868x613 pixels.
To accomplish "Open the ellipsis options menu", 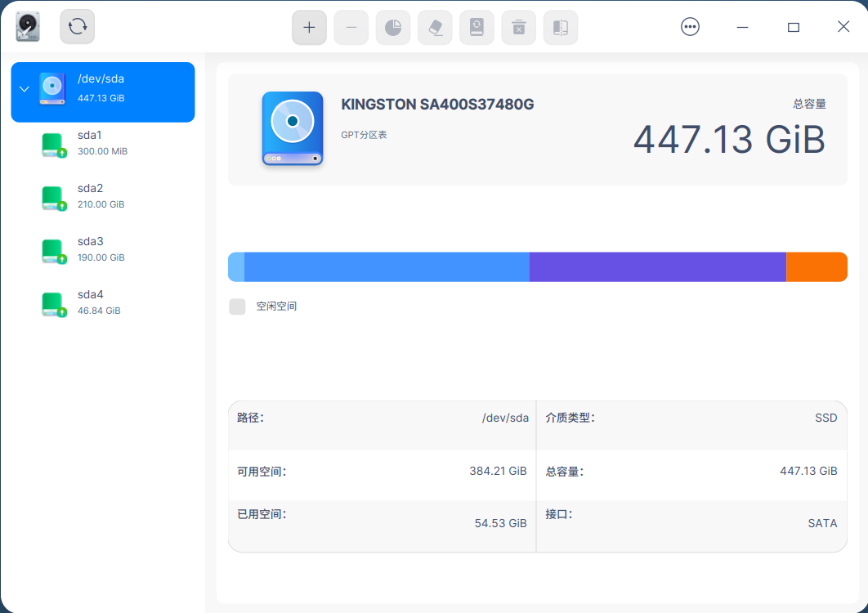I will pyautogui.click(x=690, y=26).
